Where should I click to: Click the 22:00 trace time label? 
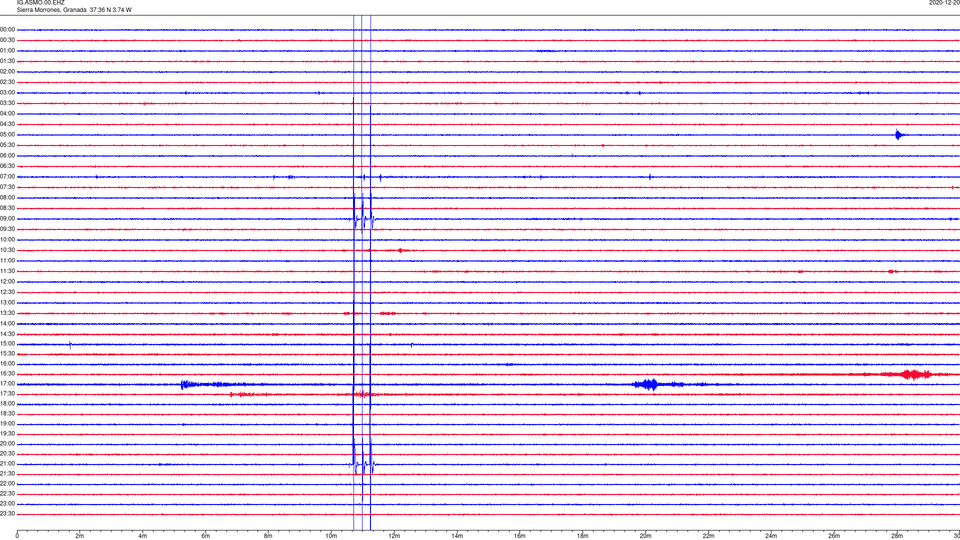7,483
